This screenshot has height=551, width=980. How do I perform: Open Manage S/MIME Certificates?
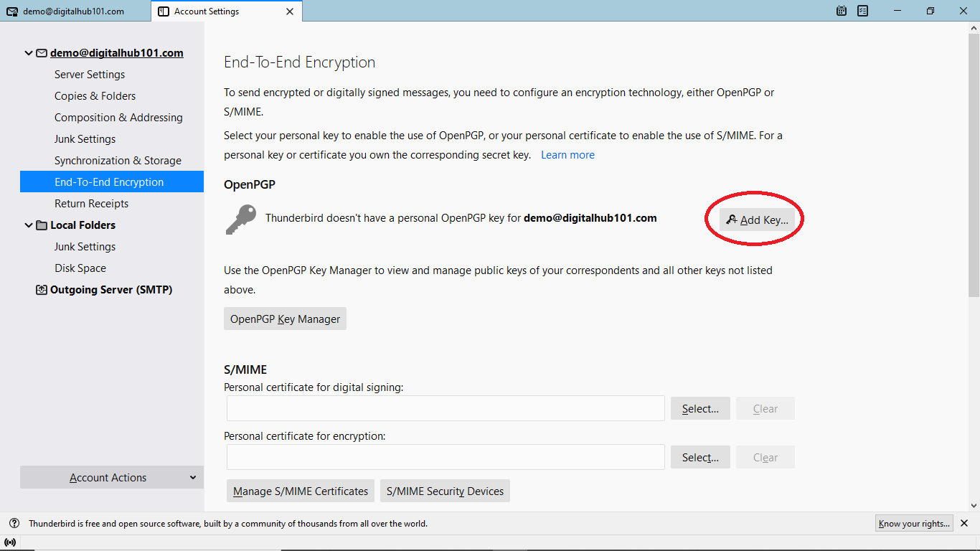pyautogui.click(x=301, y=491)
